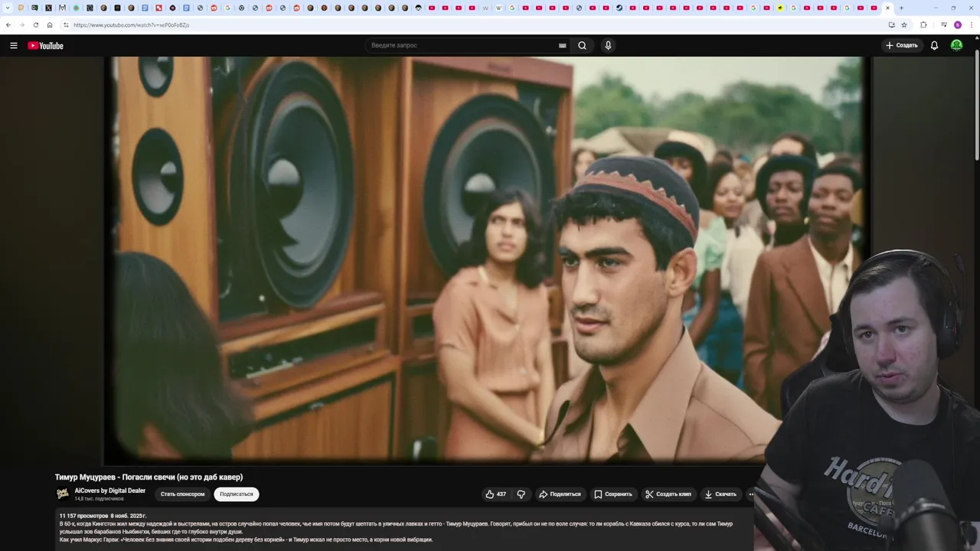Screen dimensions: 980x551
Task: Switch to the Wikipedia tab
Action: pyautogui.click(x=498, y=8)
